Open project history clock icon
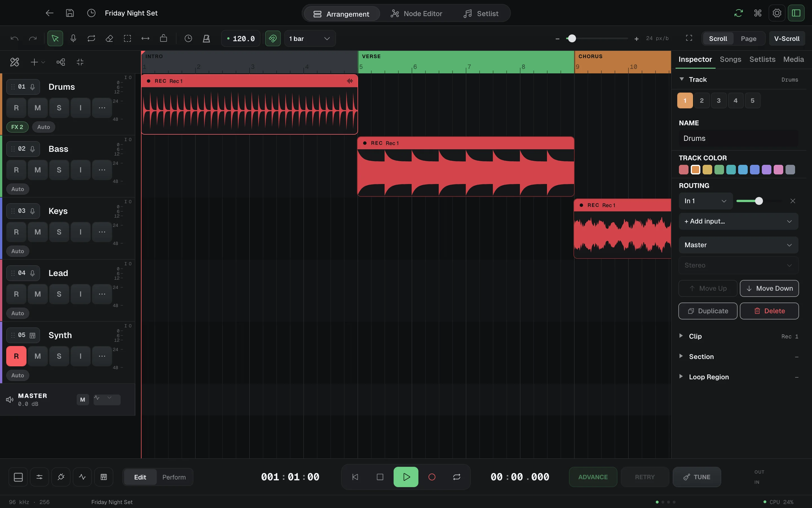This screenshot has height=508, width=812. (91, 13)
